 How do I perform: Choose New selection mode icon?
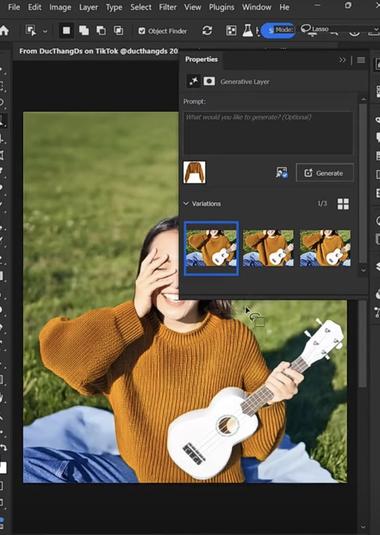pyautogui.click(x=66, y=31)
